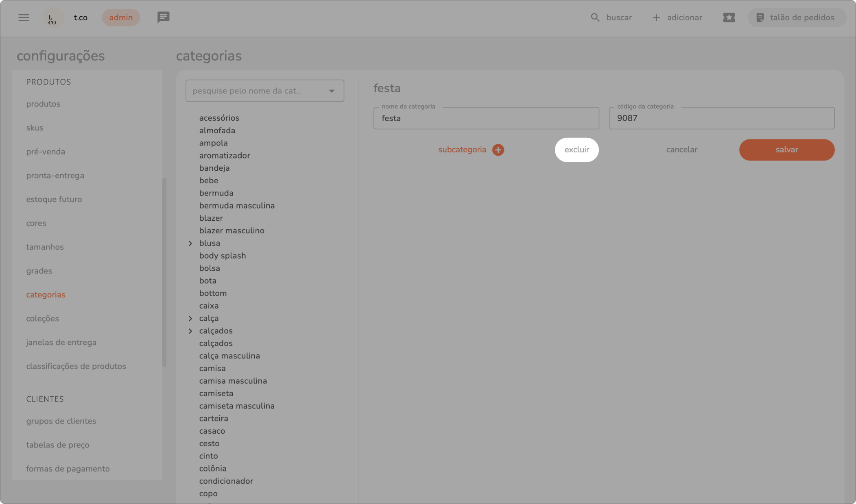Image resolution: width=856 pixels, height=504 pixels.
Task: Add subcategoria via orange plus icon
Action: (x=498, y=150)
